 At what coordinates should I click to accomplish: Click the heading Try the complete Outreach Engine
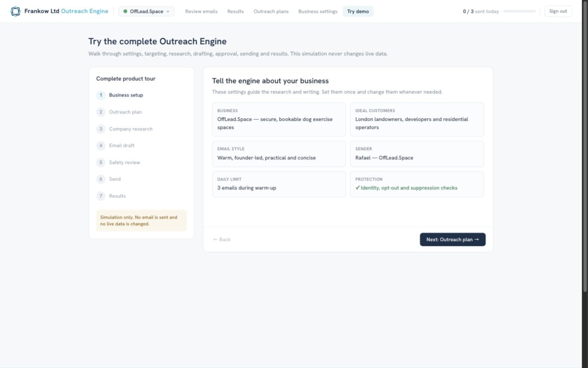[x=157, y=41]
